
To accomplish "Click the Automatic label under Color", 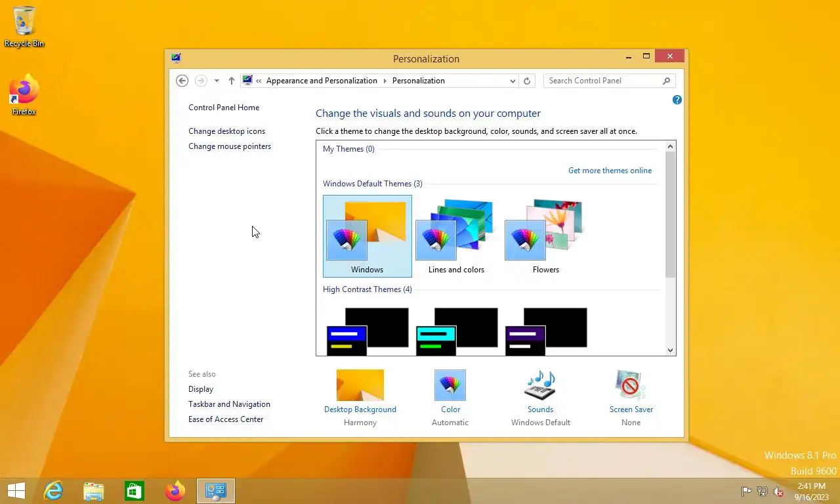I will click(450, 423).
